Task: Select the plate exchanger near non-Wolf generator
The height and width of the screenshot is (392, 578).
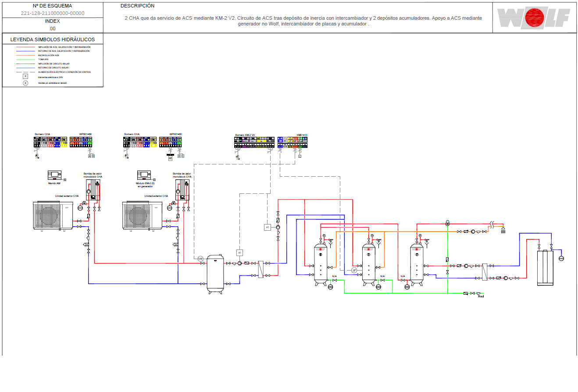Action: click(x=485, y=272)
